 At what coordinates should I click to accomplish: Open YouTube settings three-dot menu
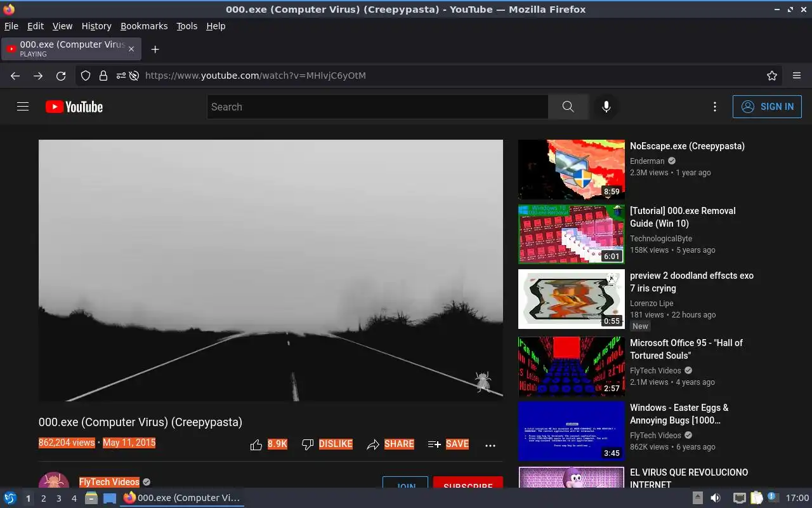pos(715,107)
